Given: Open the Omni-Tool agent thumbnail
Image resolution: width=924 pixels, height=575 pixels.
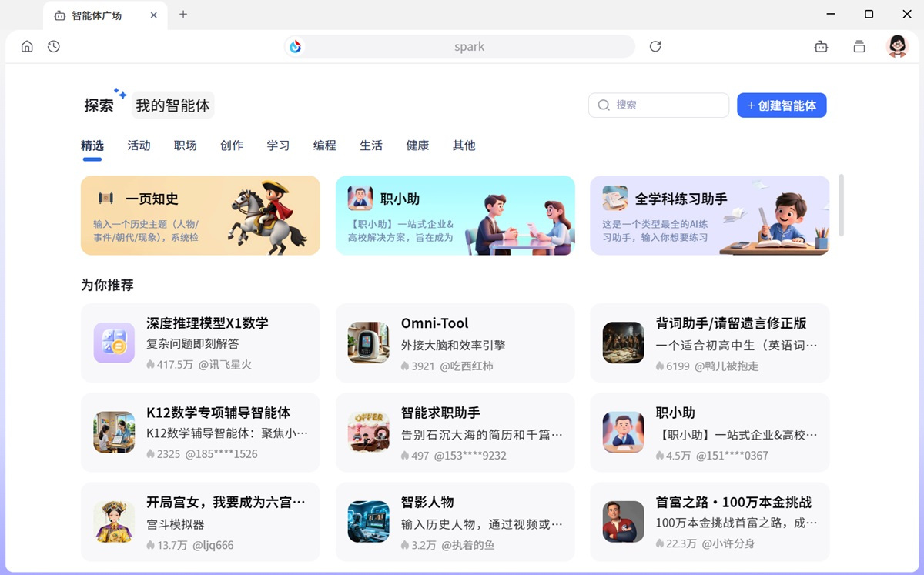Looking at the screenshot, I should (x=368, y=341).
